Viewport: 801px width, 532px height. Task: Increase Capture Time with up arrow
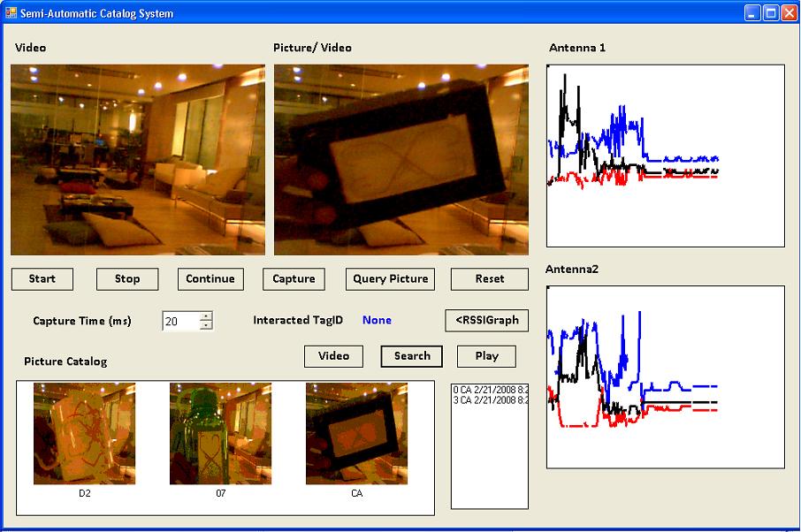click(206, 316)
